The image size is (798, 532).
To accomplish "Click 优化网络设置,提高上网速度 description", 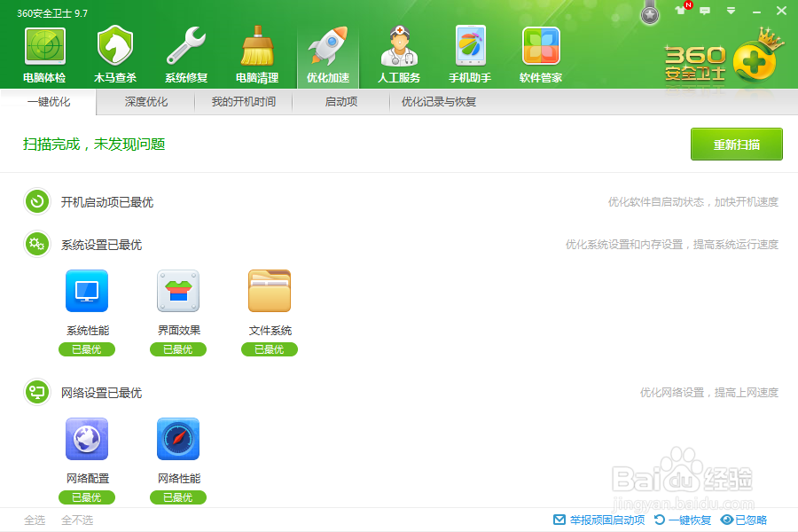I will click(709, 393).
